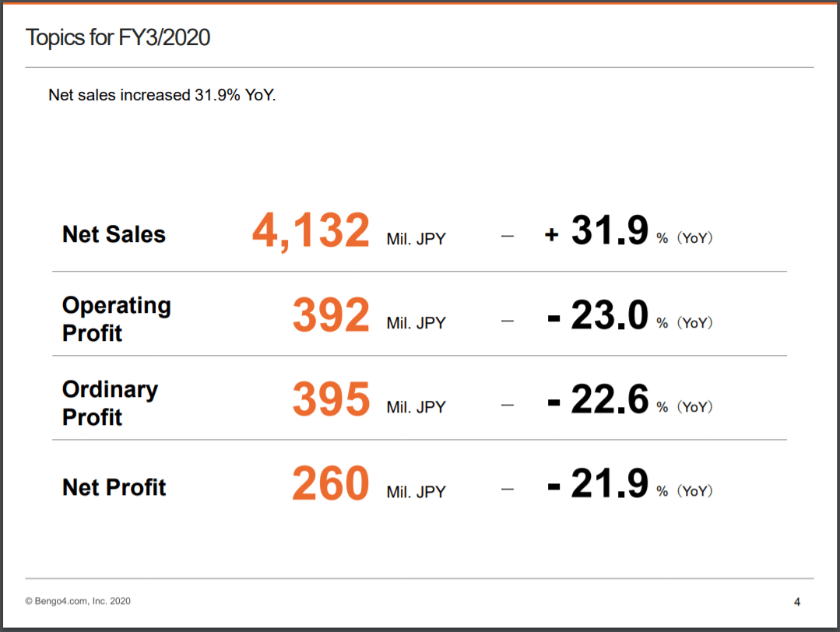The height and width of the screenshot is (632, 840).
Task: Click Mil. JPY unit beside 260
Action: click(x=416, y=492)
